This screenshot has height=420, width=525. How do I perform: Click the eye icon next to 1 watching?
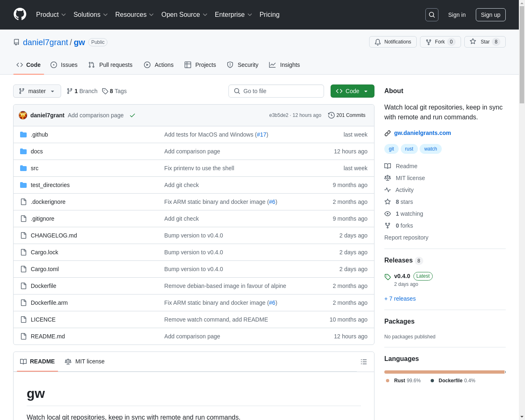tap(388, 214)
